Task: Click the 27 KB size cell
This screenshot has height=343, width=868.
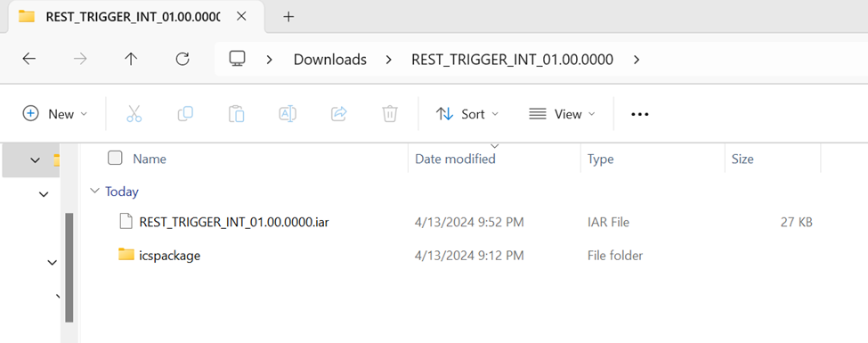Action: coord(797,222)
